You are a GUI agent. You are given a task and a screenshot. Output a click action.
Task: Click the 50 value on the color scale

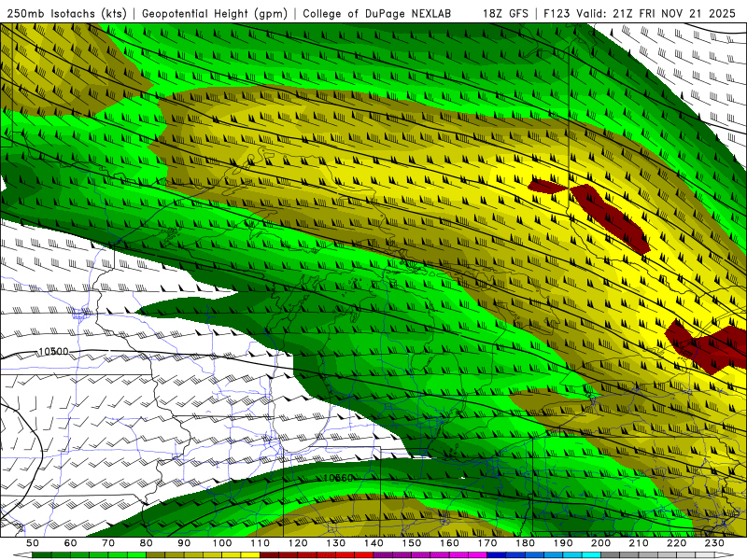pos(33,543)
